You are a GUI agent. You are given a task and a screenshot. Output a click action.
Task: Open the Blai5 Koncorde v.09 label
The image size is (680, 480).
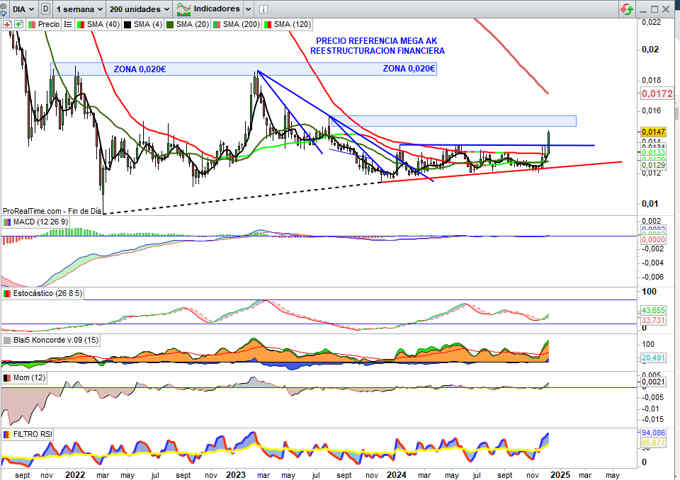click(53, 340)
